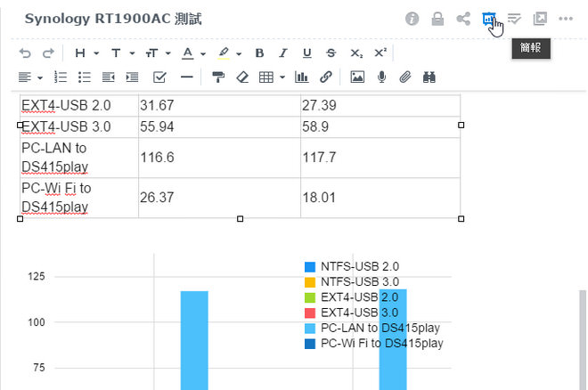Apply heading style H button
The image size is (588, 390).
point(80,53)
